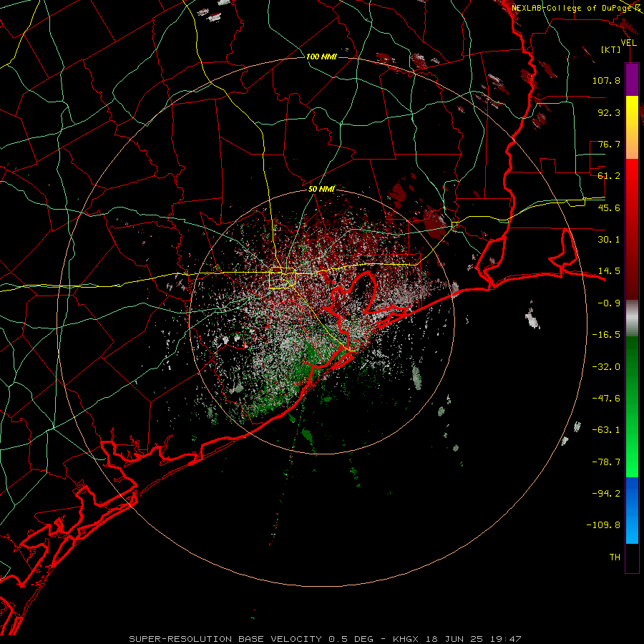Click the 14.5 velocity scale value

(x=609, y=271)
